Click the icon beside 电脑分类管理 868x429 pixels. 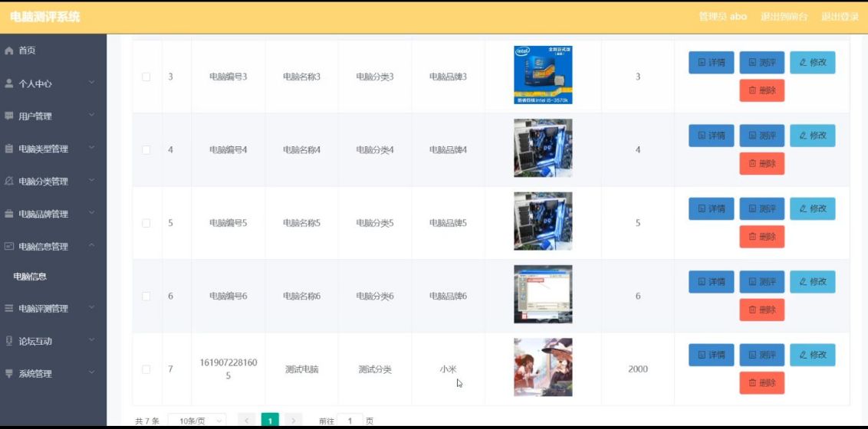(x=8, y=182)
